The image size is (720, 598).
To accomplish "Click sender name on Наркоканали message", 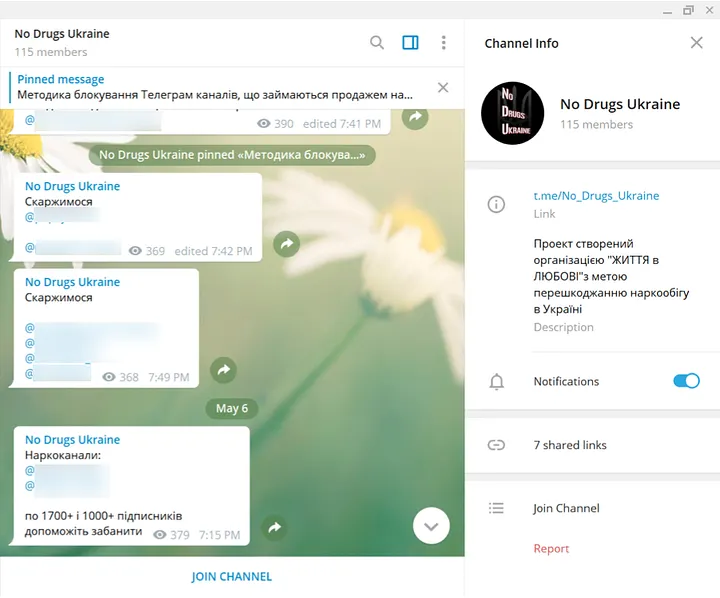I will click(x=73, y=440).
